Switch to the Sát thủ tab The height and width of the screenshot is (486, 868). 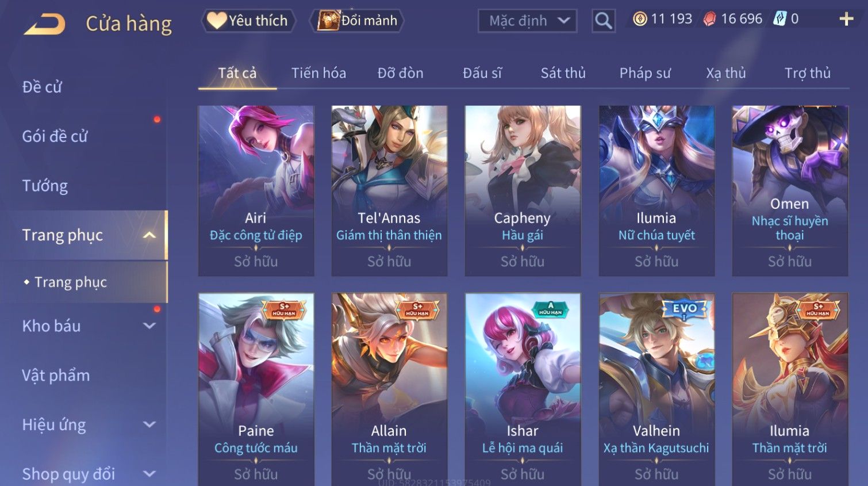click(563, 73)
